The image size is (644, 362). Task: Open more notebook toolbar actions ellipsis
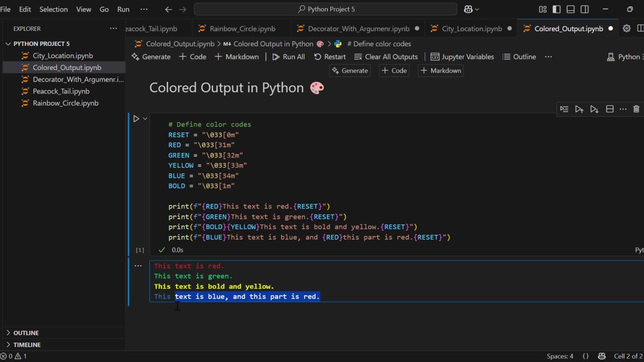(x=548, y=57)
